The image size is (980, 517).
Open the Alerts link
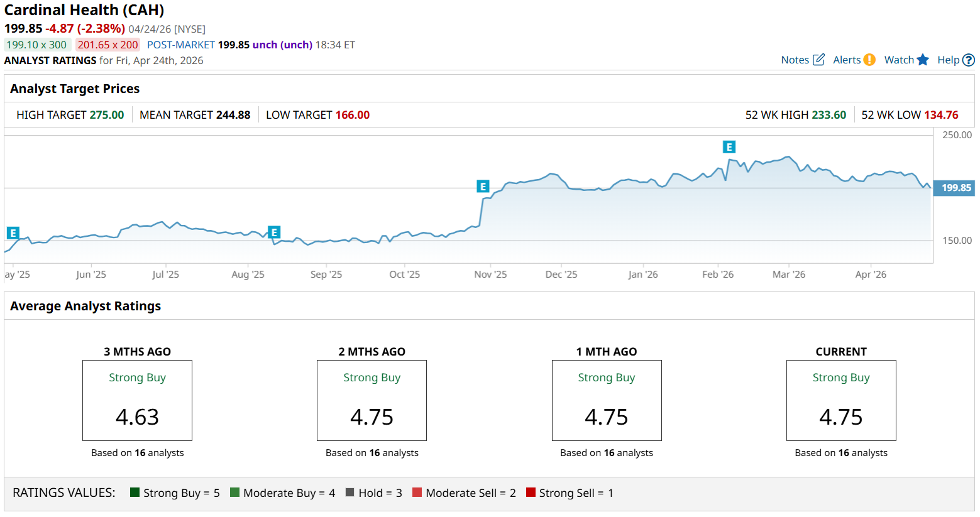(847, 60)
